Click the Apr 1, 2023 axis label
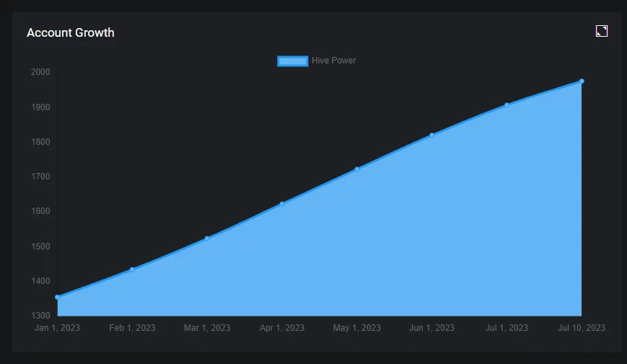Viewport: 627px width, 364px height. click(282, 328)
